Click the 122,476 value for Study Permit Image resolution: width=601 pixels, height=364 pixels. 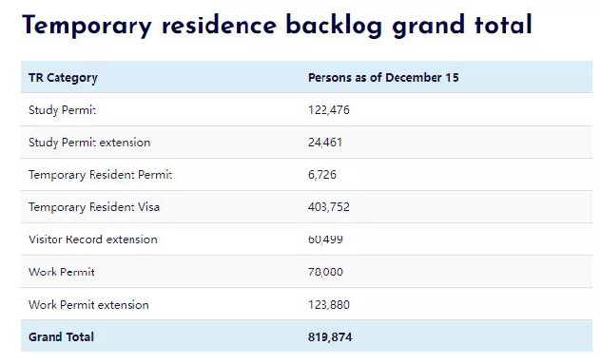[329, 110]
